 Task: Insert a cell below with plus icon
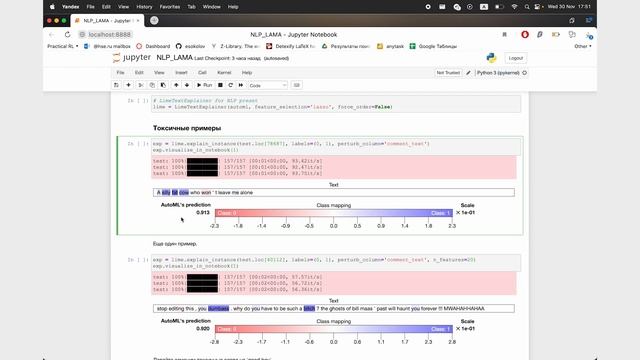[x=128, y=85]
